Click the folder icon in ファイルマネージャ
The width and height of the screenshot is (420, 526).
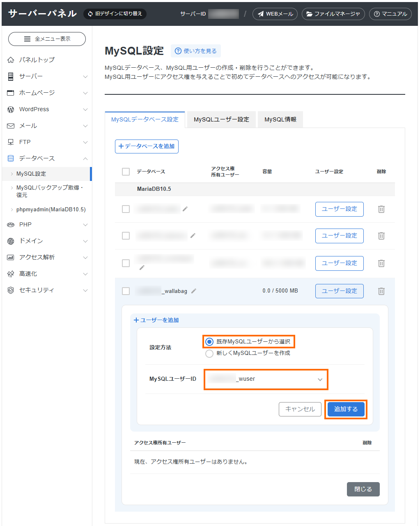click(310, 14)
